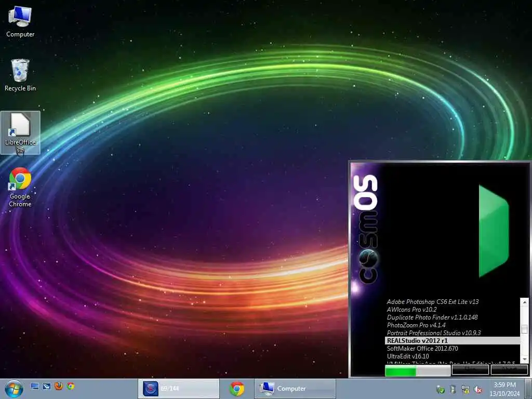
Task: Click the first dark button beside progress bar
Action: click(x=470, y=370)
